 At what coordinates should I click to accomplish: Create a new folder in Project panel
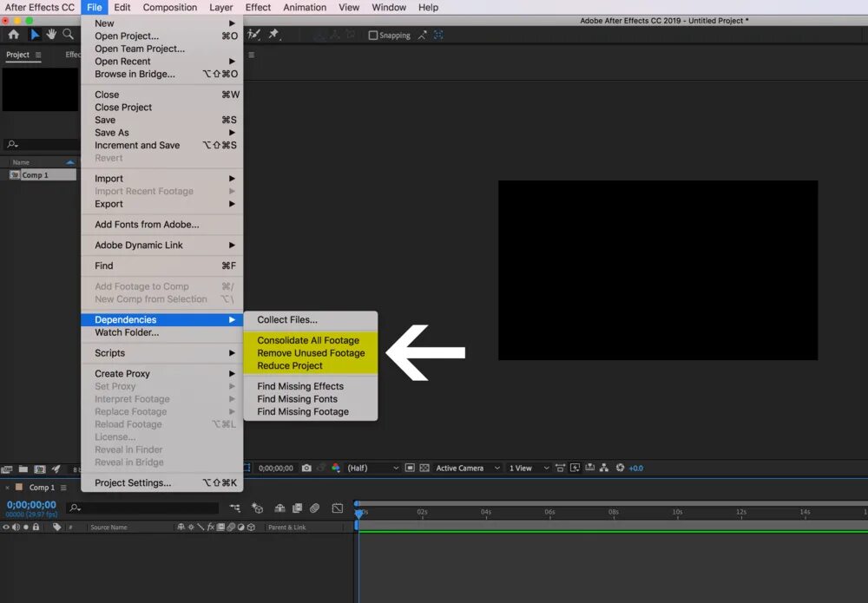coord(23,469)
